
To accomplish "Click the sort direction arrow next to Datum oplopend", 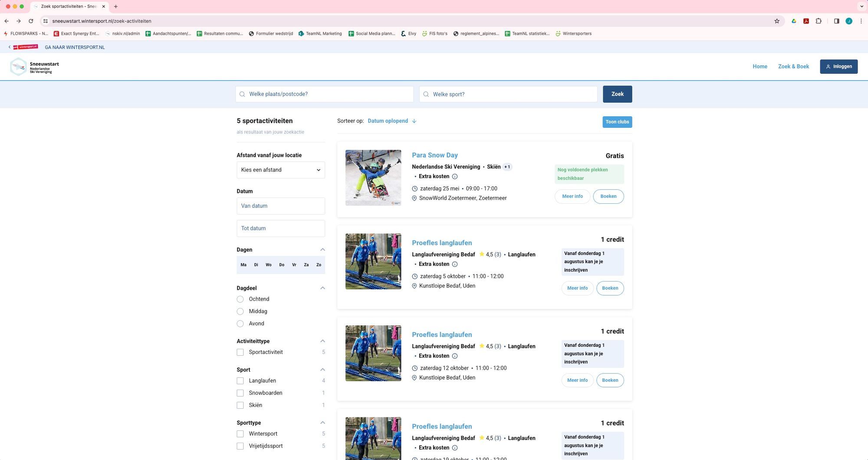I will (414, 121).
